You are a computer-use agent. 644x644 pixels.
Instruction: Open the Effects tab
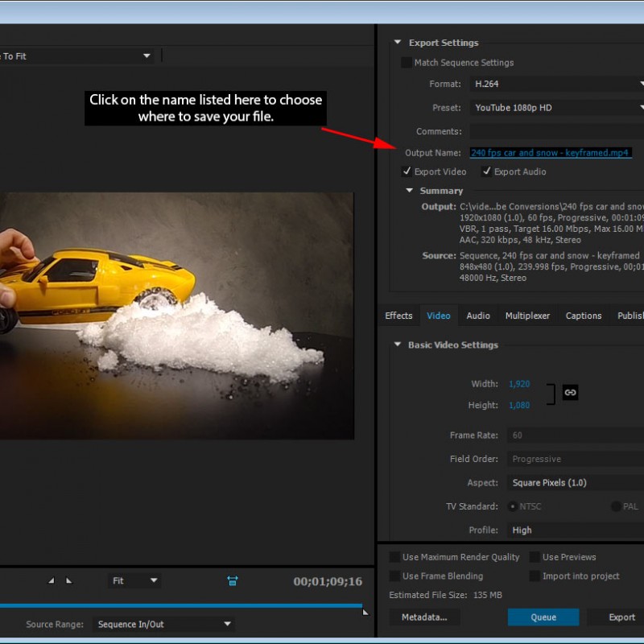tap(398, 316)
